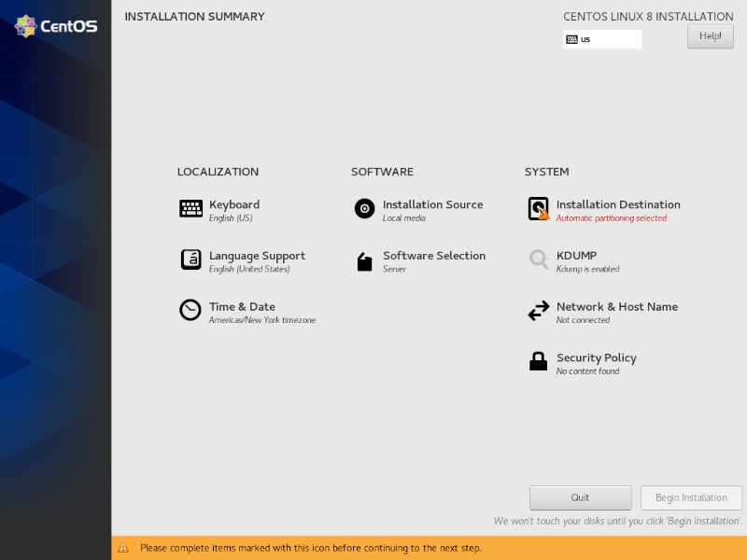Screen dimensions: 747x560
Task: Open the Keyboard layout settings icon
Action: point(190,208)
